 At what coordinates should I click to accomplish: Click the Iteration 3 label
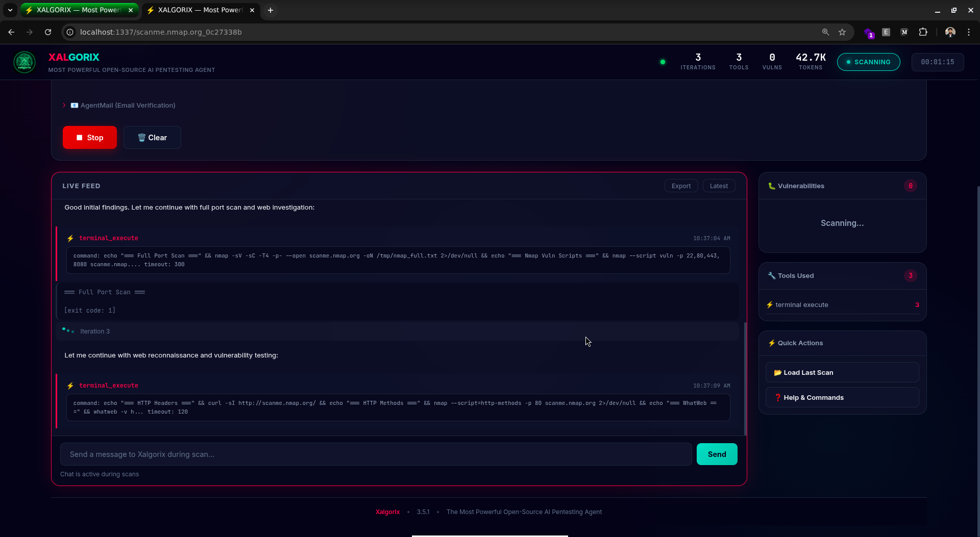pyautogui.click(x=95, y=331)
